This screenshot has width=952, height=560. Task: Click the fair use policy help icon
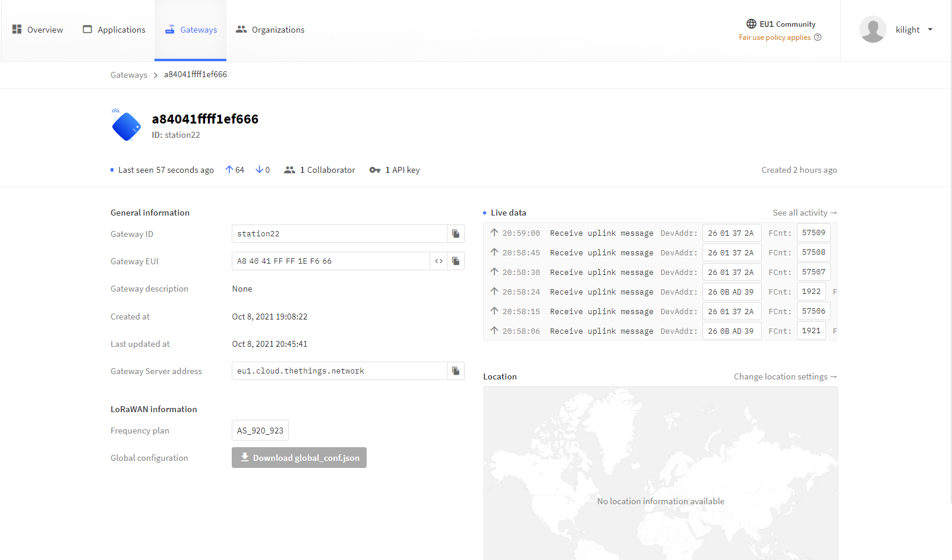pyautogui.click(x=818, y=37)
